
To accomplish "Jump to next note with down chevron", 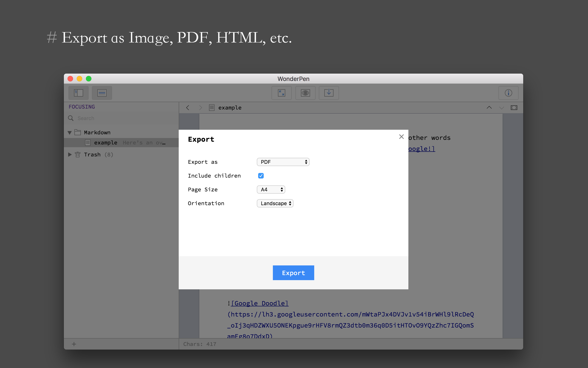I will pyautogui.click(x=501, y=108).
